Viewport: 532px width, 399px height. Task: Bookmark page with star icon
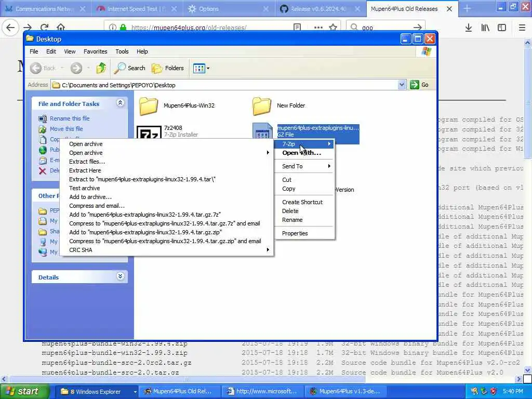[x=333, y=28]
